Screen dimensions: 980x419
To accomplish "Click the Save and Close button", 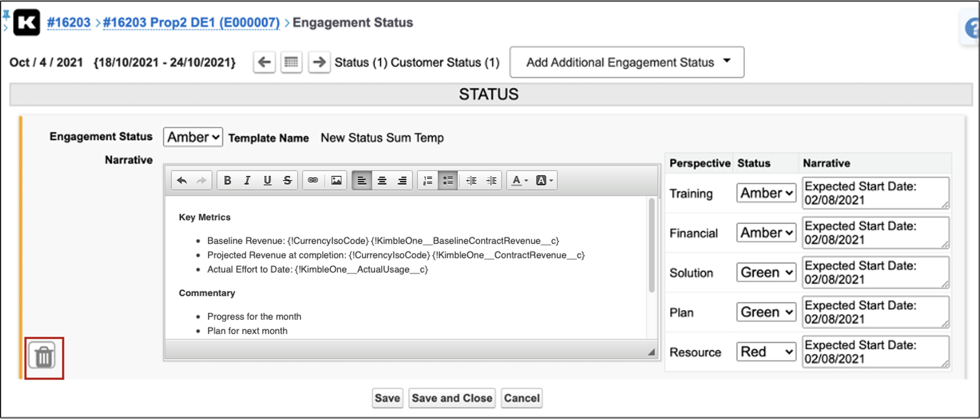I will point(452,398).
